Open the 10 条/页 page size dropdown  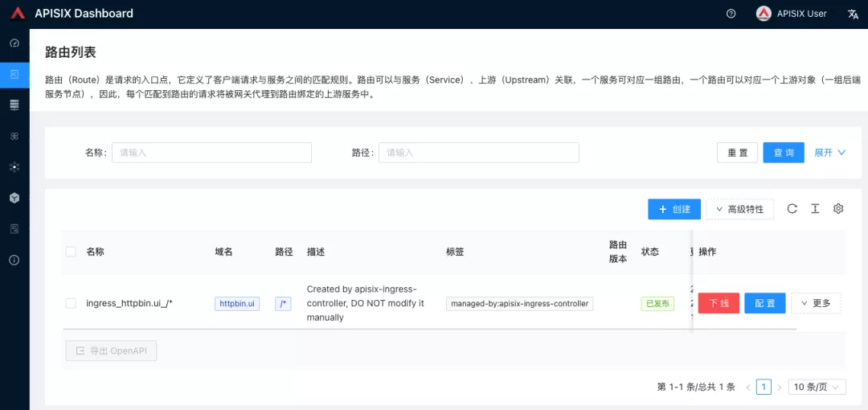pos(817,387)
